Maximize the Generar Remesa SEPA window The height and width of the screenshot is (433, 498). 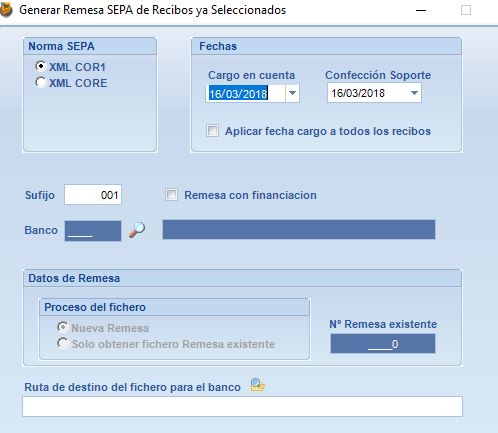[466, 10]
